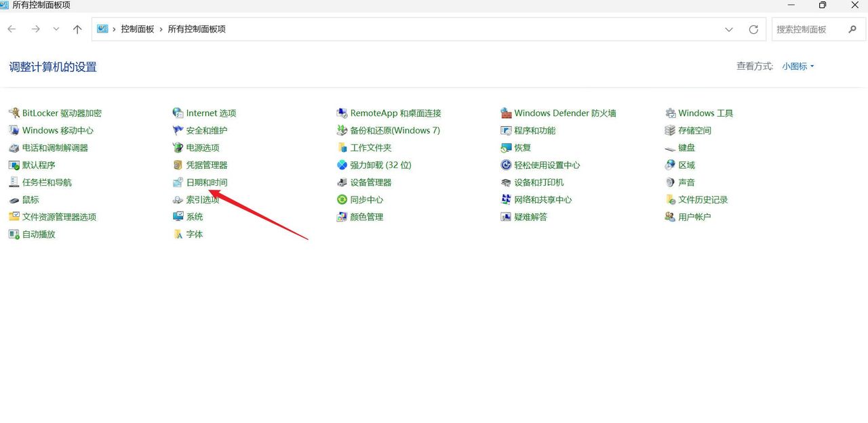Open the 颜色管理 icon
The width and height of the screenshot is (868, 423).
pos(342,217)
